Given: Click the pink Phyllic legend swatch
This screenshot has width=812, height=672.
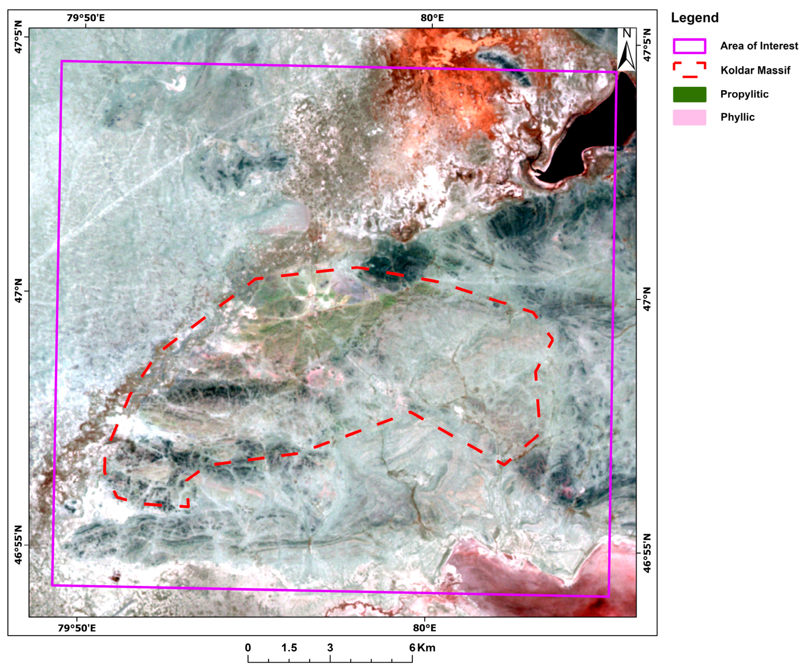Looking at the screenshot, I should point(689,117).
